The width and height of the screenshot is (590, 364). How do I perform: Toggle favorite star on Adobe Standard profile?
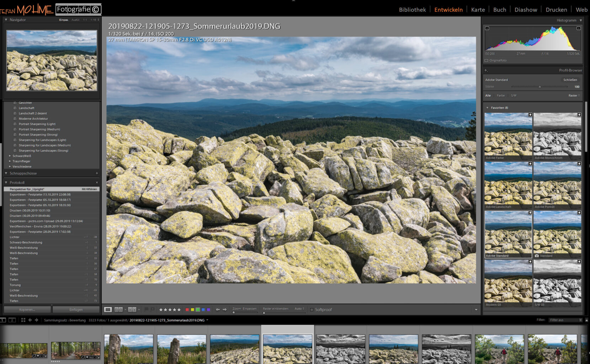(530, 213)
